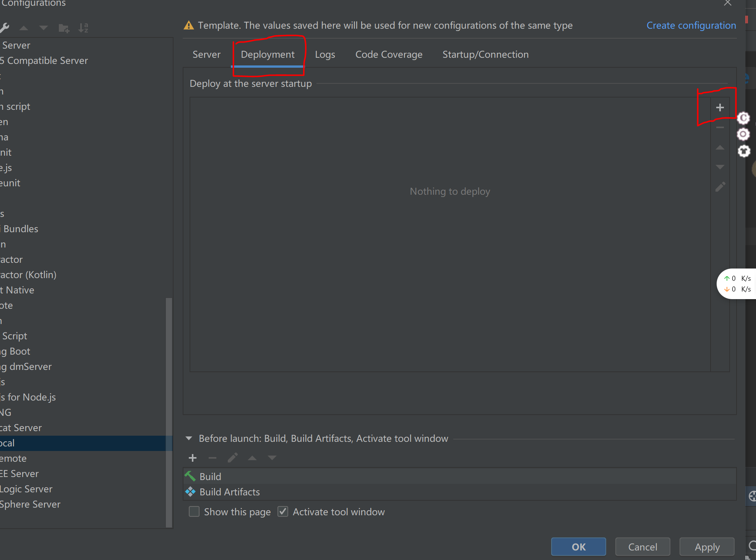Uncheck Activate tool window checkbox
This screenshot has width=756, height=560.
tap(283, 512)
